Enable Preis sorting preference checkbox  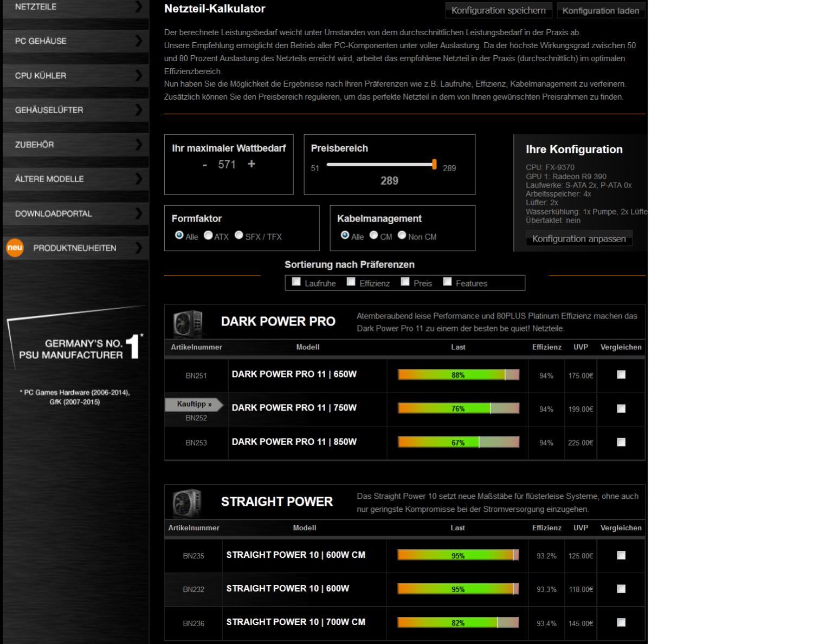[x=405, y=282]
